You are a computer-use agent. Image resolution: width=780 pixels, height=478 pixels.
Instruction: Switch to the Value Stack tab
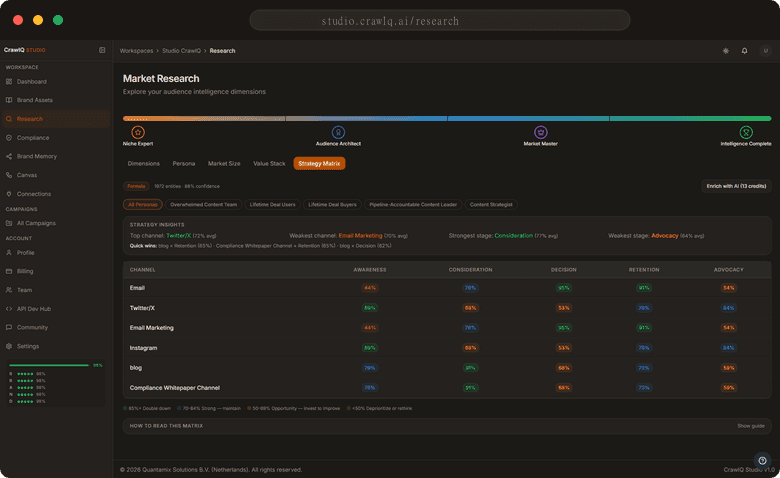pyautogui.click(x=269, y=163)
